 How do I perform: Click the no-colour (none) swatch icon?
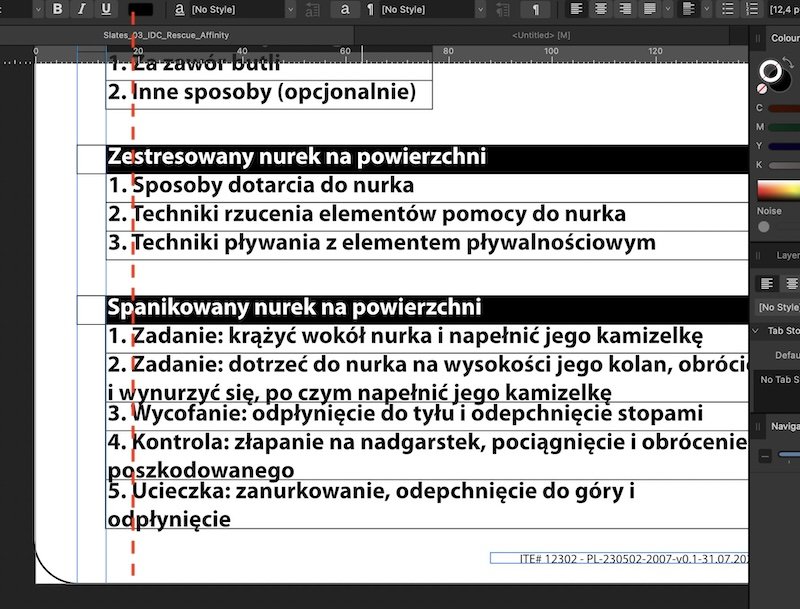point(762,89)
